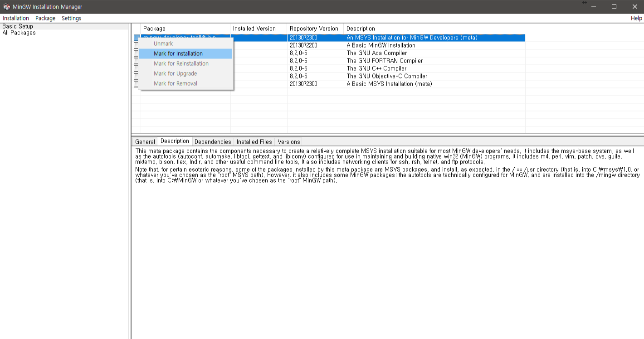Select 'The GNU C++ Compiler' row

pyautogui.click(x=376, y=68)
